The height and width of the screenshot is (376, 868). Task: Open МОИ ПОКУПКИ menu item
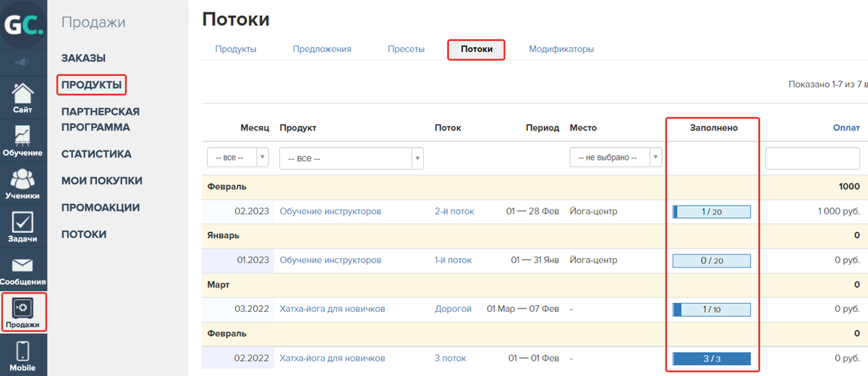102,181
